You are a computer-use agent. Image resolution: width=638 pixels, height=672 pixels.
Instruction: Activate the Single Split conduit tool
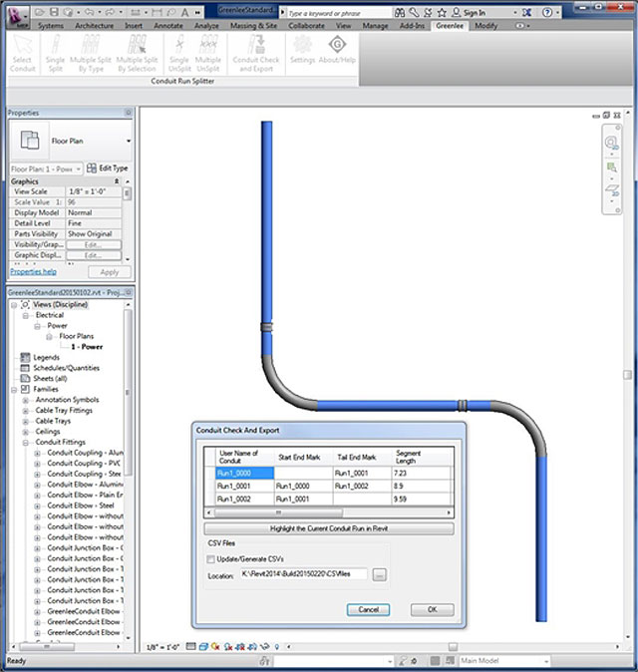point(55,54)
